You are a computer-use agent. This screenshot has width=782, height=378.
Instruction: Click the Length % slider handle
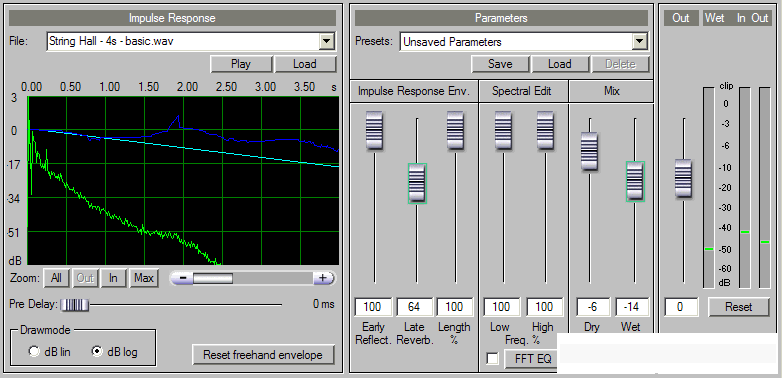[455, 131]
